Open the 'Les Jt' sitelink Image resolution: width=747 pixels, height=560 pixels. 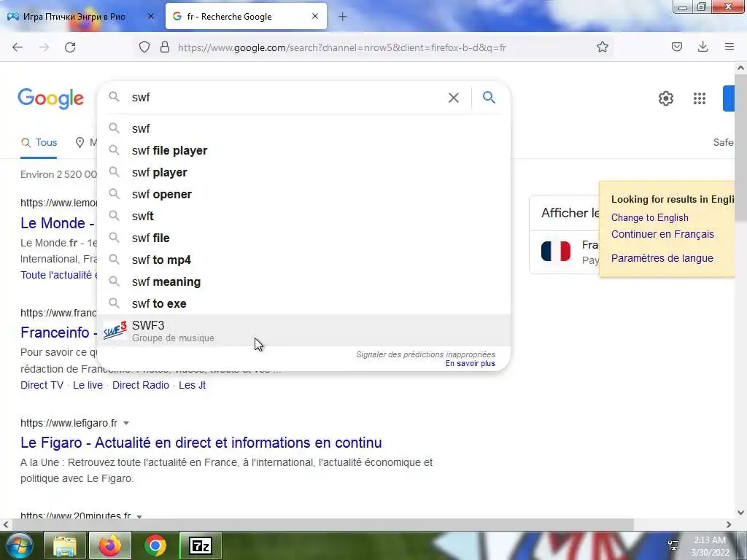coord(192,385)
